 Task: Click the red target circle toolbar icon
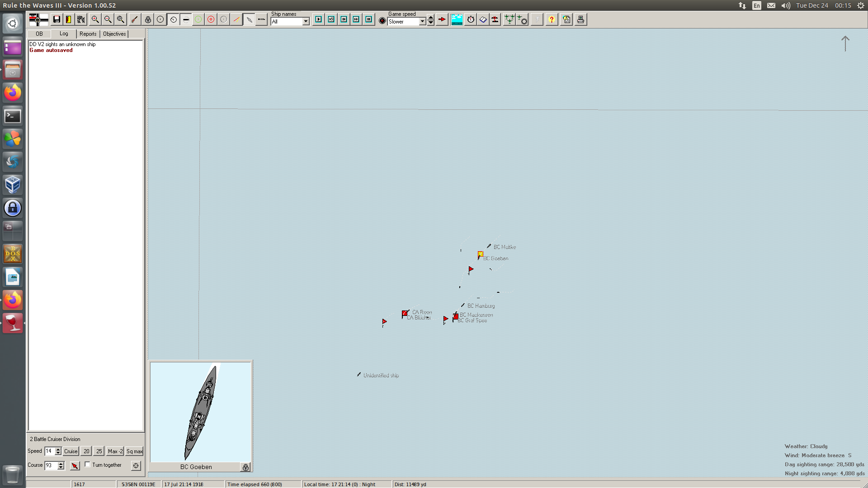211,19
